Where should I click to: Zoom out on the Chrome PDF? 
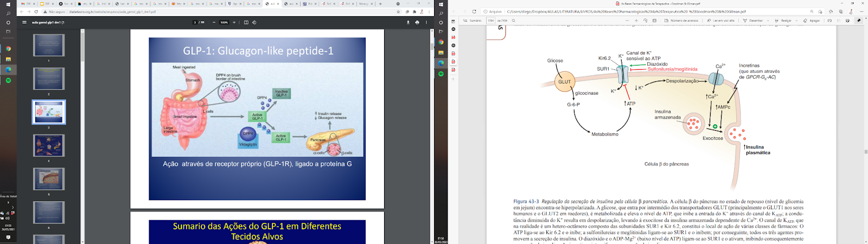[x=214, y=22]
